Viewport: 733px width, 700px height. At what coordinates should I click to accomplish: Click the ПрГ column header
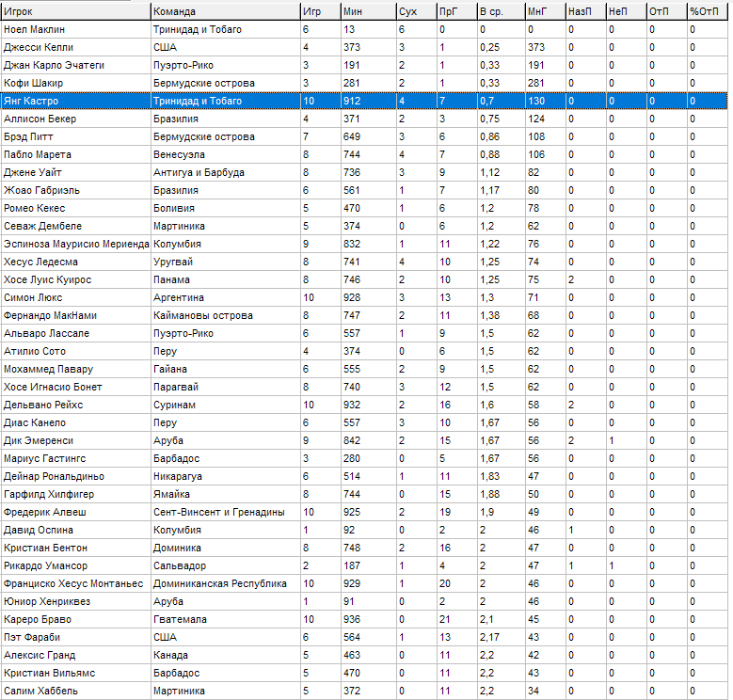(456, 11)
